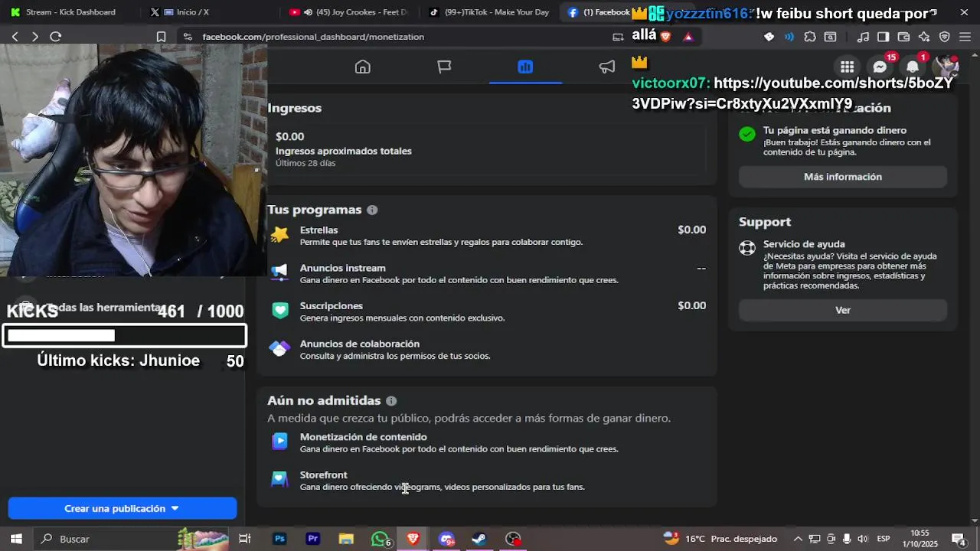The image size is (980, 551).
Task: Click Crear una publicación button
Action: pyautogui.click(x=122, y=508)
